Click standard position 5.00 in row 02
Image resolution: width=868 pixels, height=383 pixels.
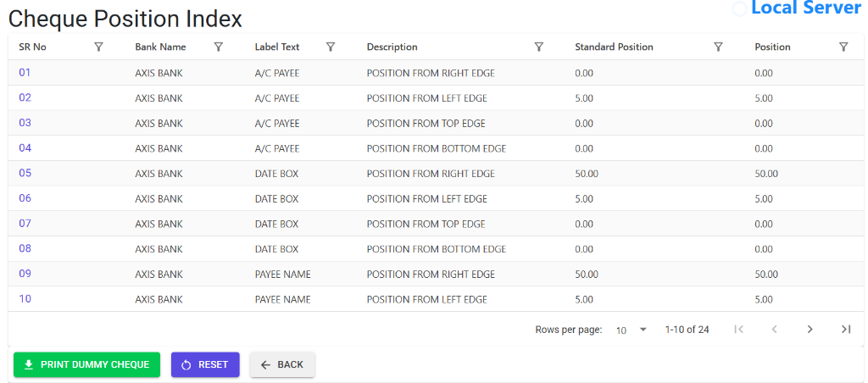click(584, 98)
